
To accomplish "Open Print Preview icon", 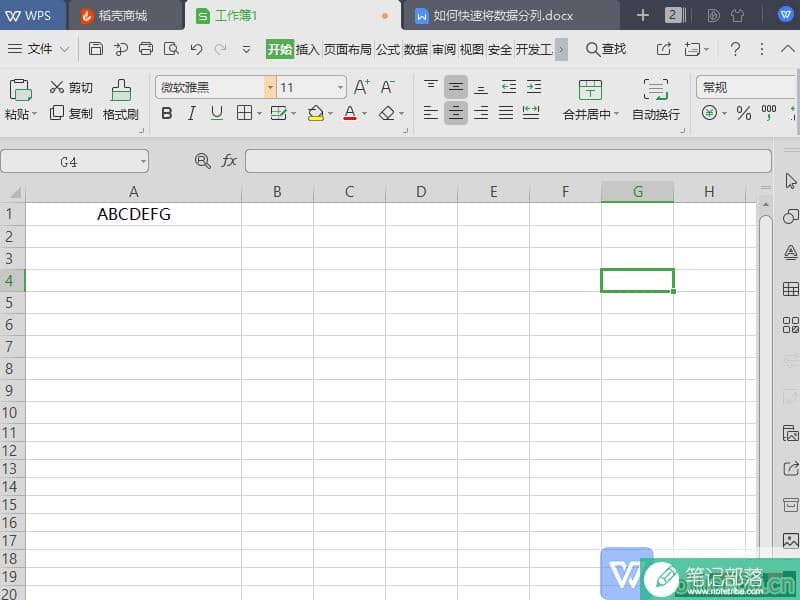I will [171, 49].
